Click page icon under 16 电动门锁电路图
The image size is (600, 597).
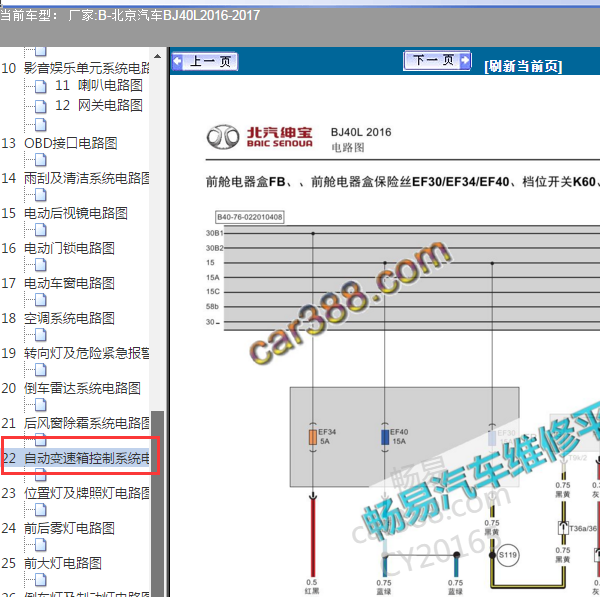coord(41,265)
